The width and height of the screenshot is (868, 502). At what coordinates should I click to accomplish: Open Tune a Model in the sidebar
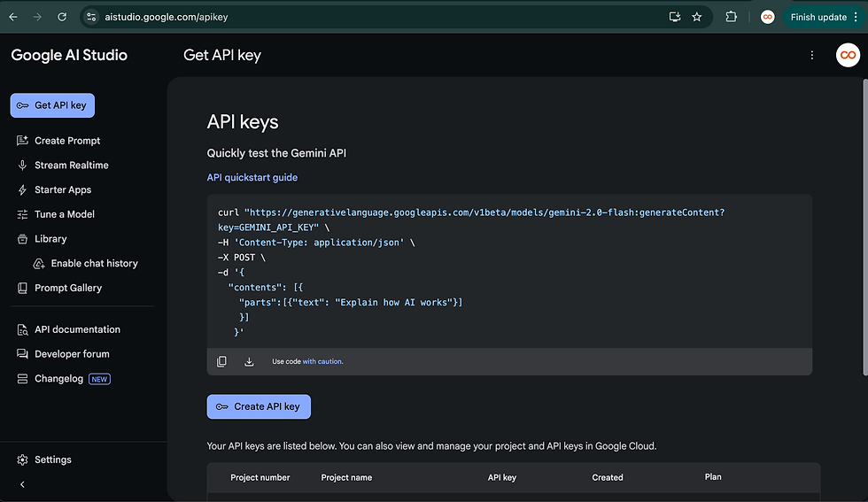pyautogui.click(x=65, y=214)
